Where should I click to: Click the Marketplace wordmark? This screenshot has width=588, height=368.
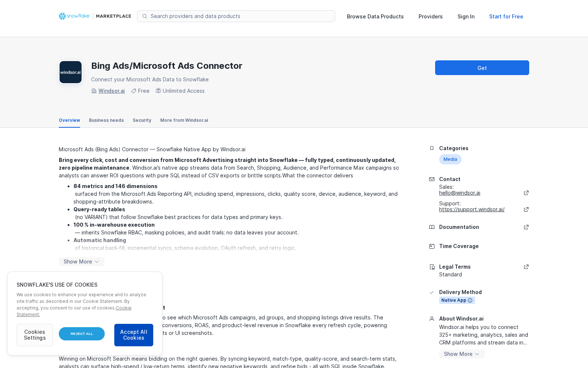click(x=114, y=16)
